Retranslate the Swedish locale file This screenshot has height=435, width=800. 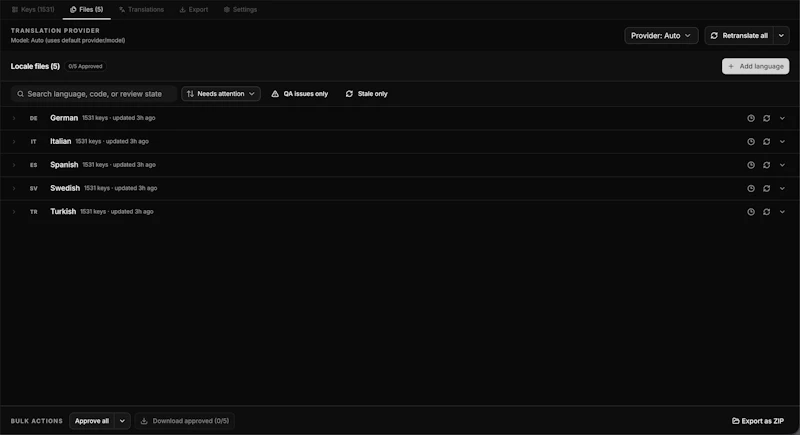(766, 189)
